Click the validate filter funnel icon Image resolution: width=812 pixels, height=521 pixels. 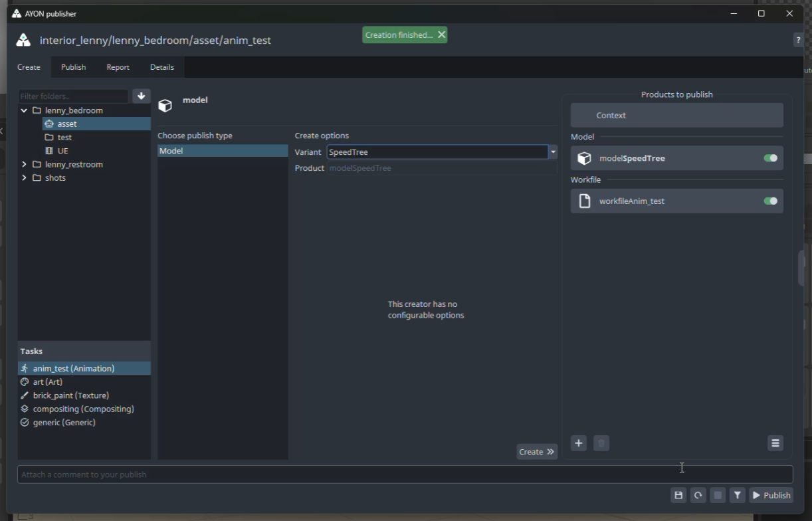click(738, 495)
